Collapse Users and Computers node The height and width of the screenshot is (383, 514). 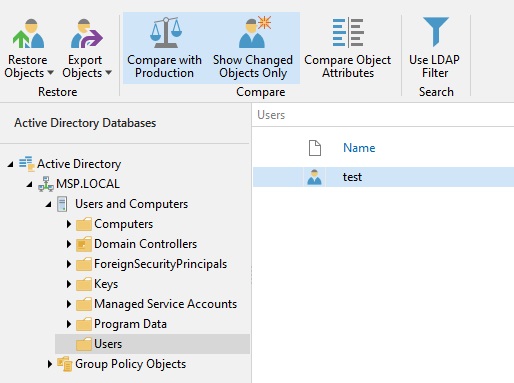point(49,204)
